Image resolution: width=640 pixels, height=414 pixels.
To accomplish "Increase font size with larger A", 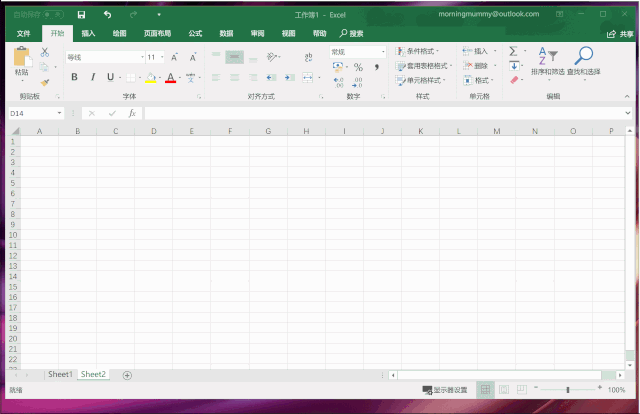I will (x=174, y=57).
